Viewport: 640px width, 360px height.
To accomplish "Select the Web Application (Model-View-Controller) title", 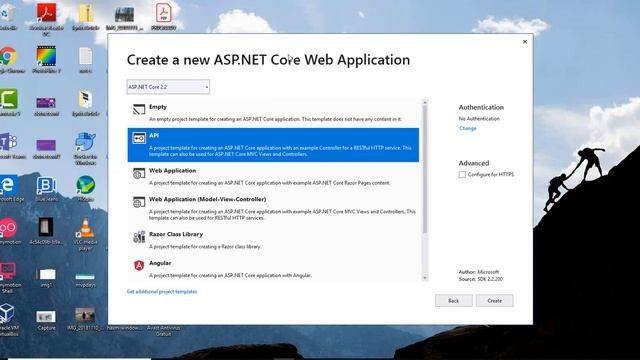I will click(x=207, y=199).
